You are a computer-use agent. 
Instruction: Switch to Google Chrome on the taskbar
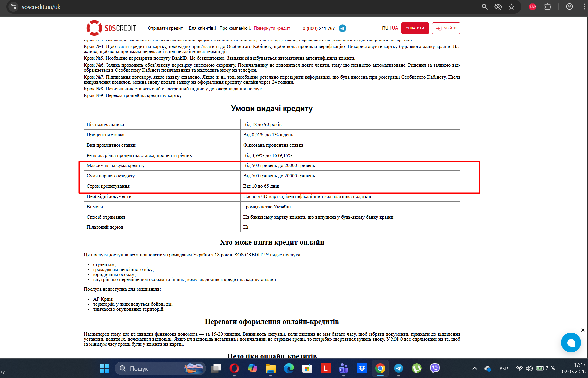pyautogui.click(x=380, y=368)
